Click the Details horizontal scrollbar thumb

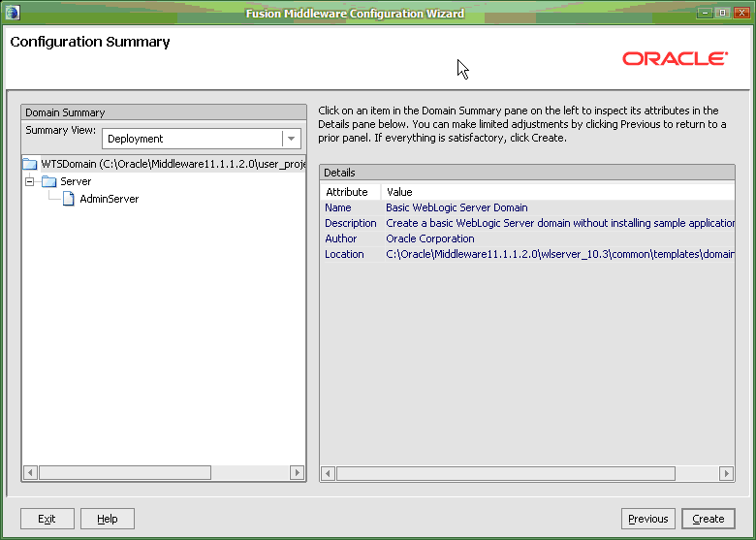click(x=506, y=473)
